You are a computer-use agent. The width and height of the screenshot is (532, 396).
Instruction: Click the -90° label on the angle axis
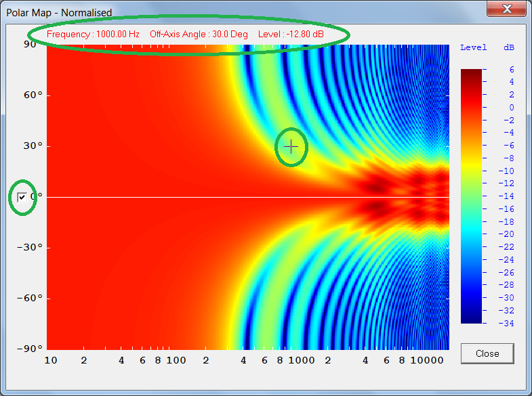(30, 349)
